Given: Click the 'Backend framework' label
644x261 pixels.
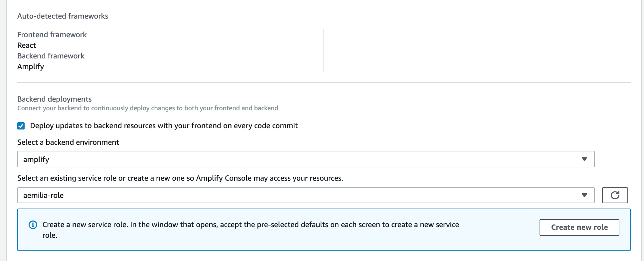Looking at the screenshot, I should pyautogui.click(x=51, y=56).
